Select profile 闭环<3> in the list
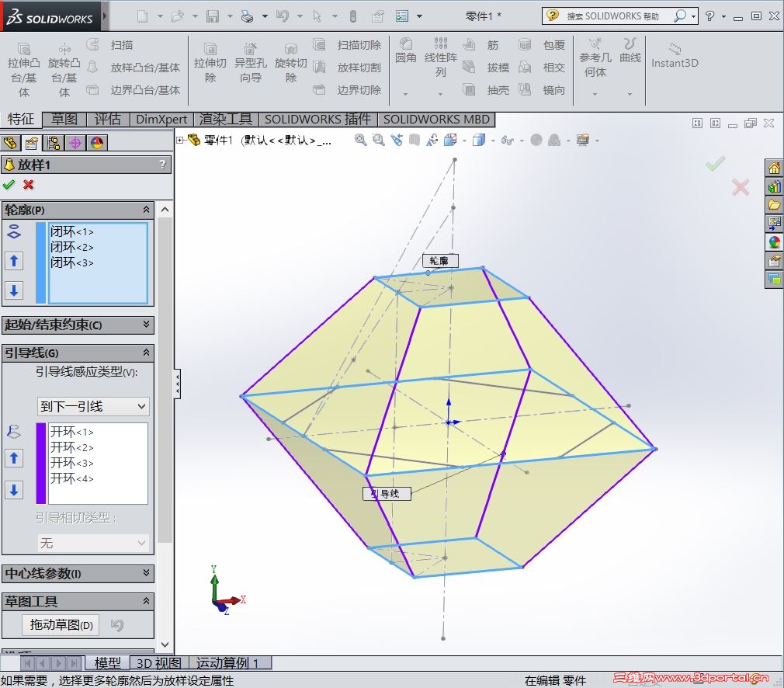The image size is (784, 688). point(72,262)
